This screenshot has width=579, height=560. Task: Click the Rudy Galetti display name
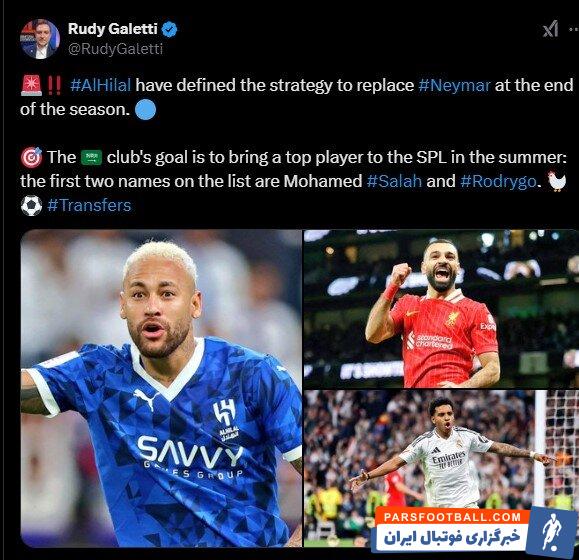click(113, 29)
